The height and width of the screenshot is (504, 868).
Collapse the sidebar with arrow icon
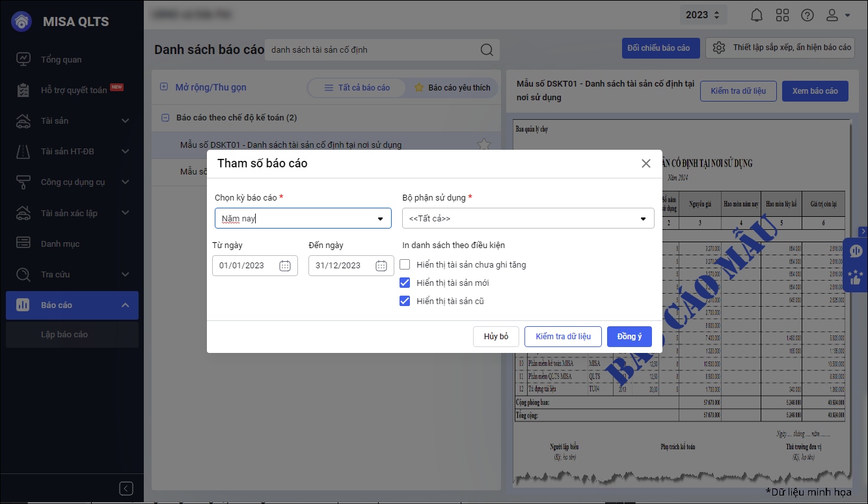click(126, 488)
